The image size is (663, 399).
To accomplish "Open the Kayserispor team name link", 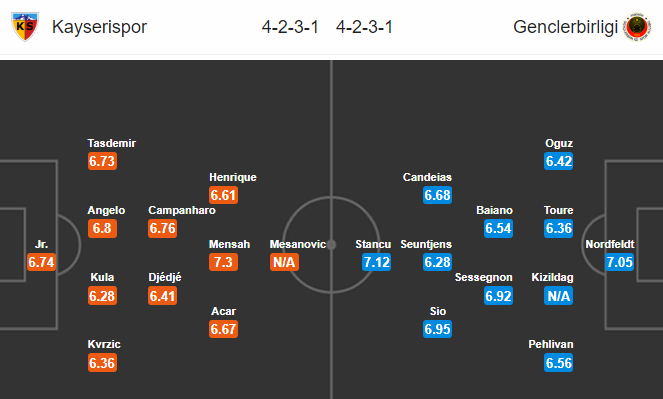I will [x=99, y=27].
